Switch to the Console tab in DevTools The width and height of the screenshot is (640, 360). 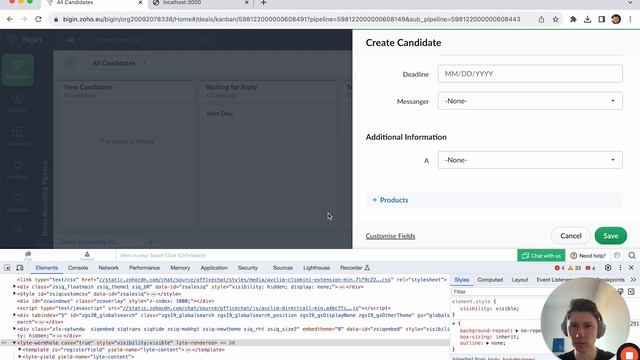click(78, 268)
